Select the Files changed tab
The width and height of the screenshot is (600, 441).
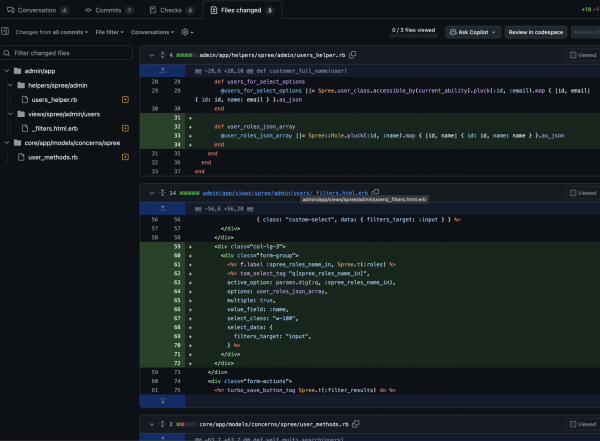coord(242,10)
